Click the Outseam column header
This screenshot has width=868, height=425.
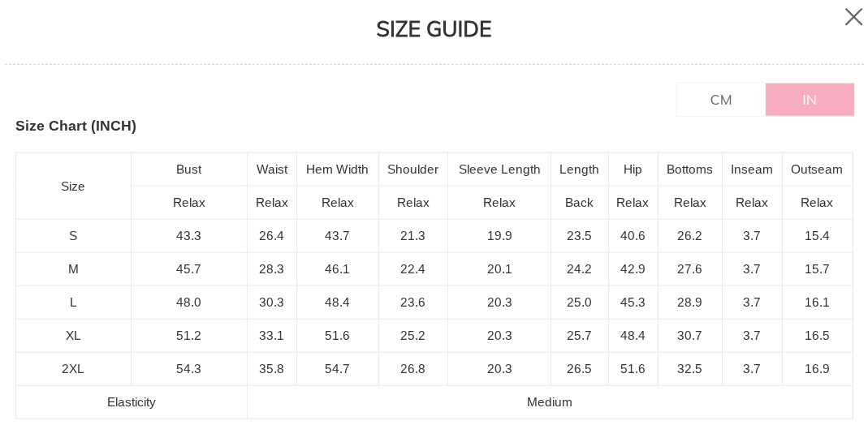(816, 170)
